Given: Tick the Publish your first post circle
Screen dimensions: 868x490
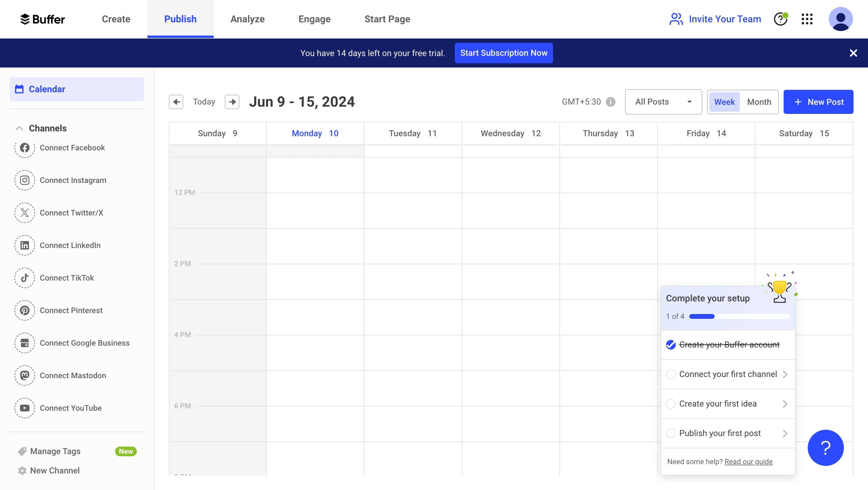Looking at the screenshot, I should pos(671,433).
